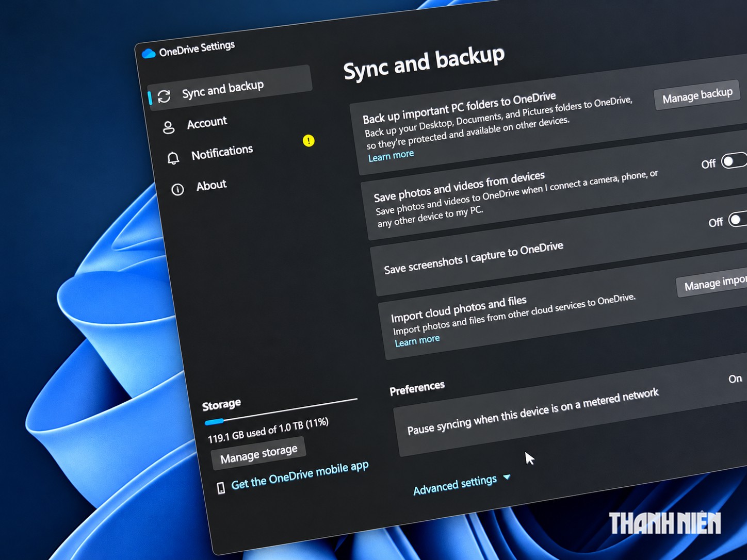The image size is (747, 560).
Task: Click the Manage import button
Action: [712, 284]
